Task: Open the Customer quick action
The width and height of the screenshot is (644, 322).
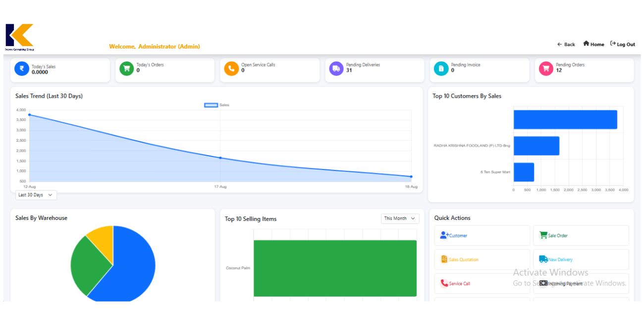Action: tap(482, 236)
